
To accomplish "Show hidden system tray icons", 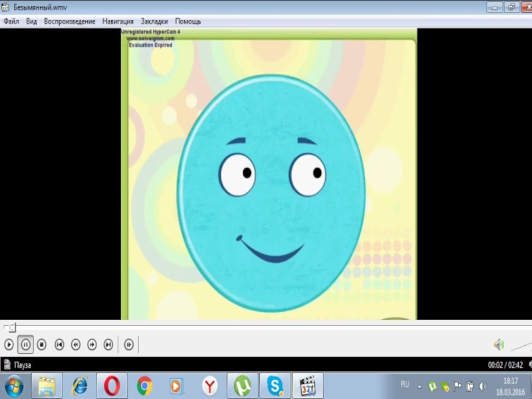I will 419,386.
